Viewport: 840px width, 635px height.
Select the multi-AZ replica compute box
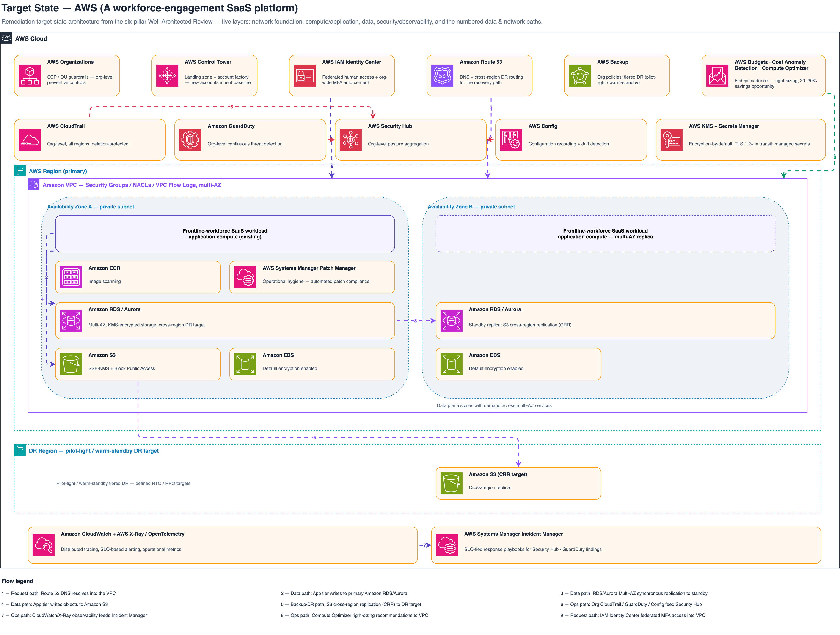(605, 234)
